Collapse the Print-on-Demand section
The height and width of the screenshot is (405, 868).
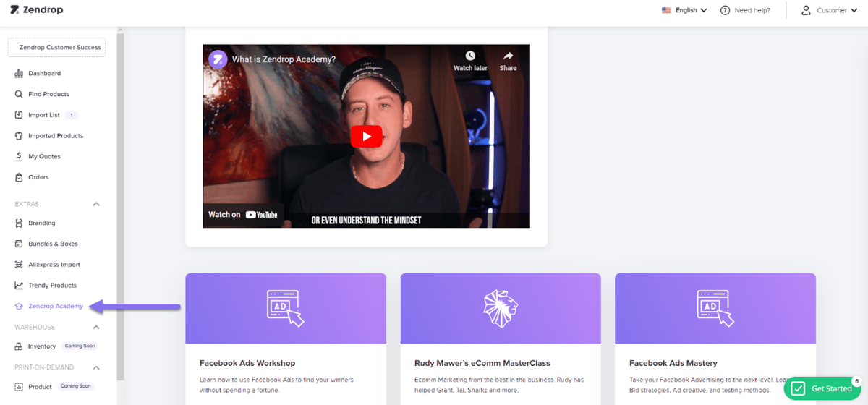96,367
